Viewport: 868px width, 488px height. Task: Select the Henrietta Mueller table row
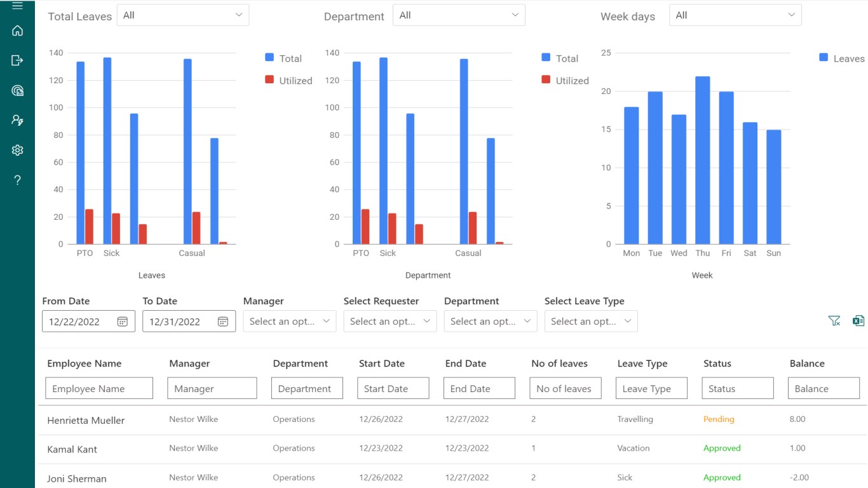[x=452, y=420]
